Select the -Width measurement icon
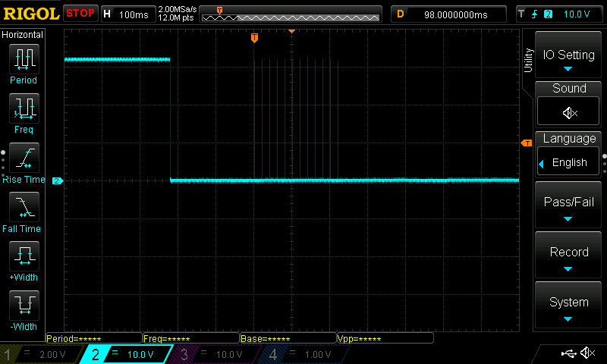This screenshot has width=607, height=364. point(24,305)
